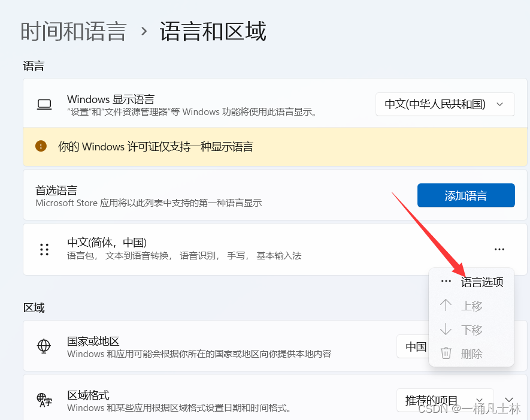
Task: Select 语言选项 in the context menu
Action: [471, 282]
